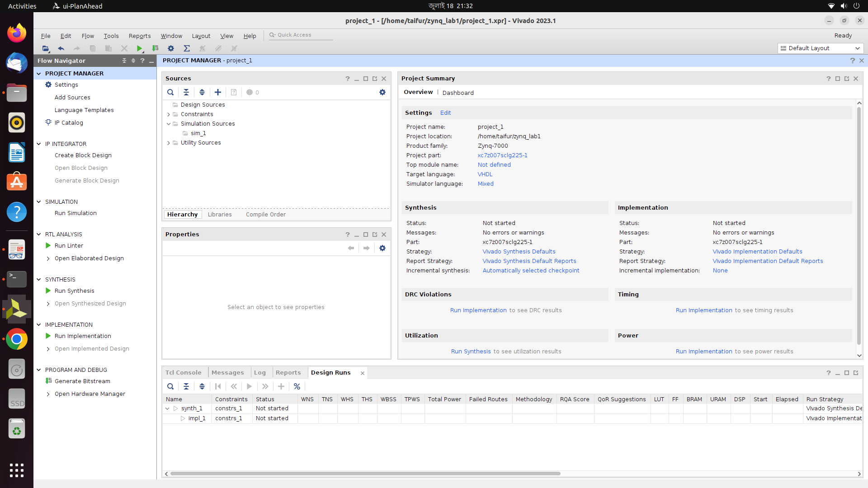Screen dimensions: 868x488
Task: Click the Add Sources plus icon in Sources panel
Action: click(218, 92)
